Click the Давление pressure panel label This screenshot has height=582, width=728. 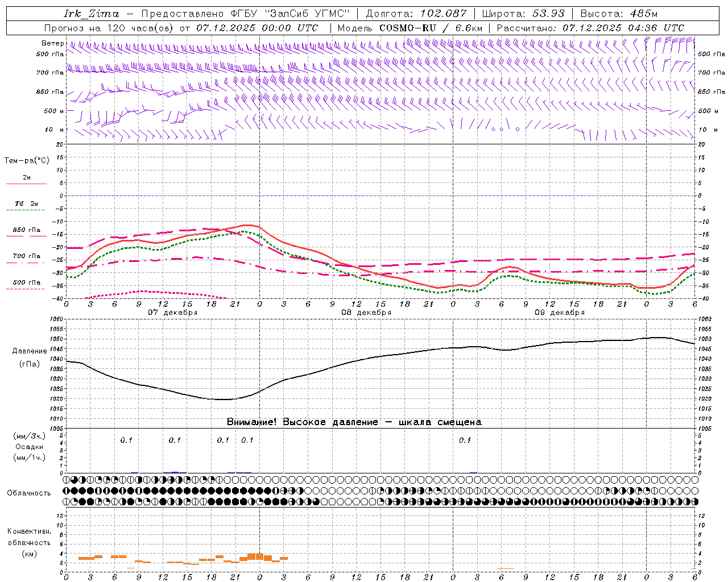30,351
